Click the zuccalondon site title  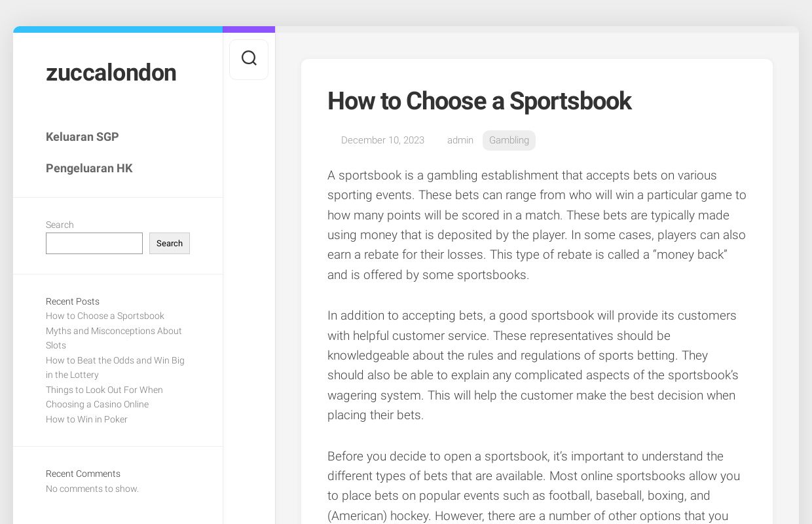111,73
